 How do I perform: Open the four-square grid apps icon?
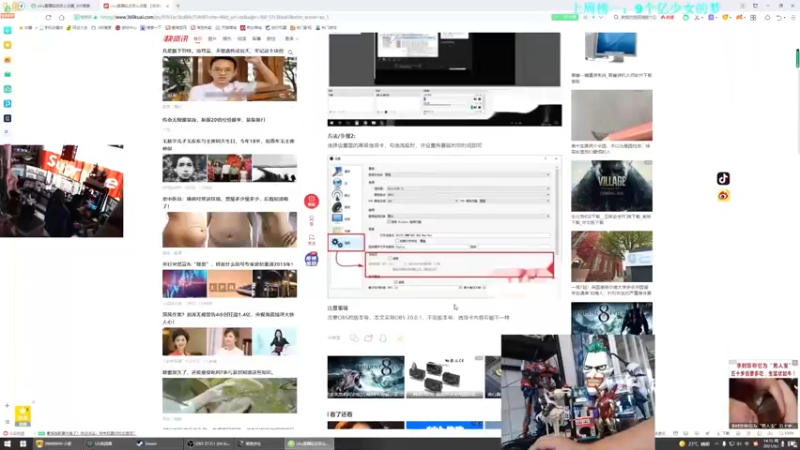click(753, 17)
